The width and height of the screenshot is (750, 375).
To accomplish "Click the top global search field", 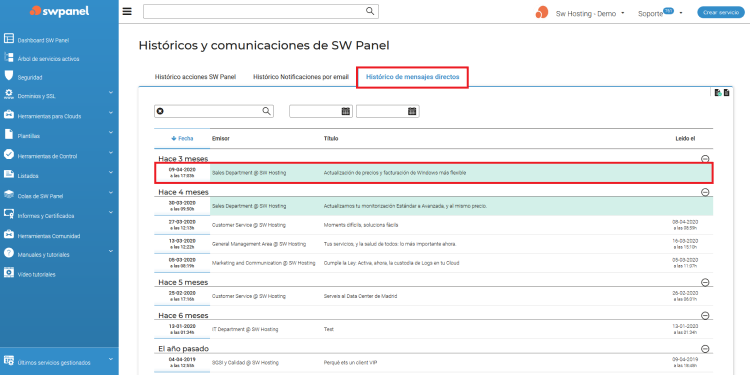I will [x=261, y=11].
